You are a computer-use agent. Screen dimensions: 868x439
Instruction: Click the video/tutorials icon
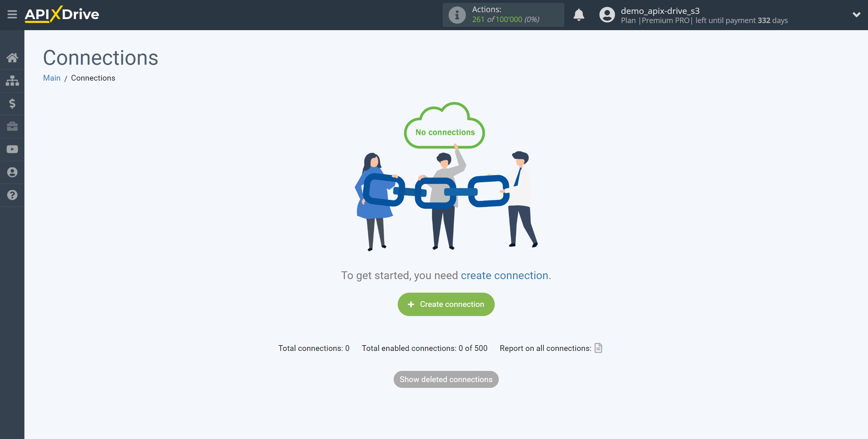tap(12, 149)
